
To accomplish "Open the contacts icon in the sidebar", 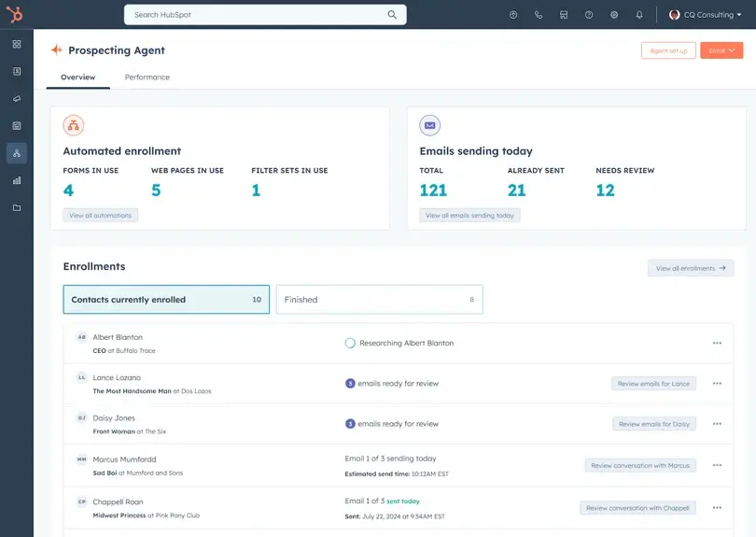I will [17, 71].
